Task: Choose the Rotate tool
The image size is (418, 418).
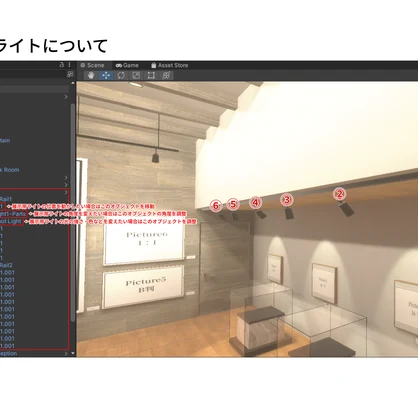Action: (121, 75)
